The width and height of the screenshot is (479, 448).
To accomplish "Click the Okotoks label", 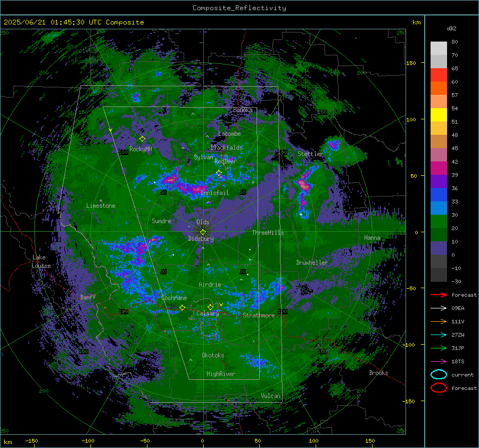I will click(213, 355).
